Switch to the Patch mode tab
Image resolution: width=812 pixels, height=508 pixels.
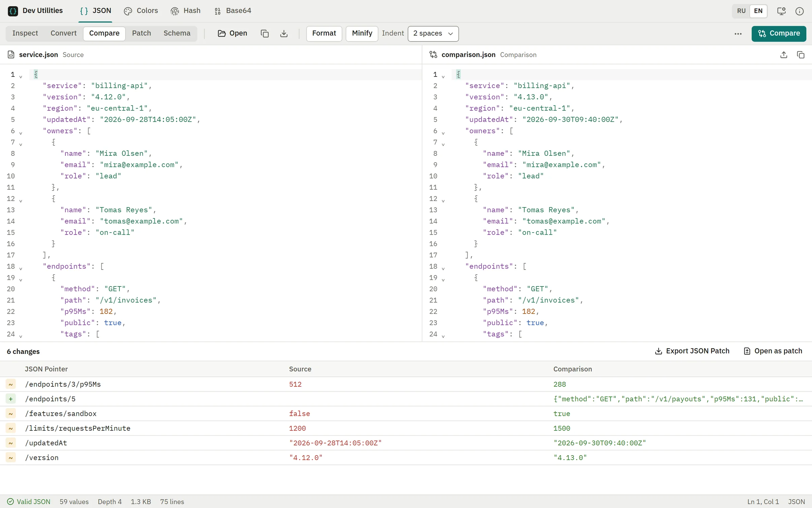click(141, 33)
